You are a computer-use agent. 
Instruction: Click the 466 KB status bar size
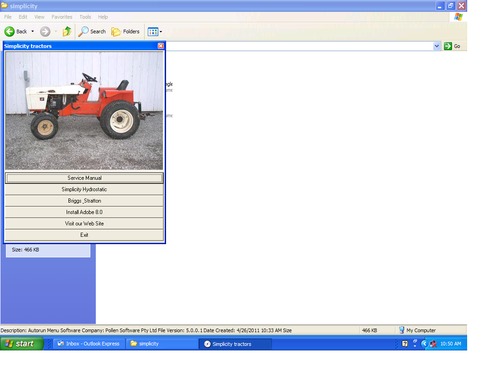click(369, 330)
